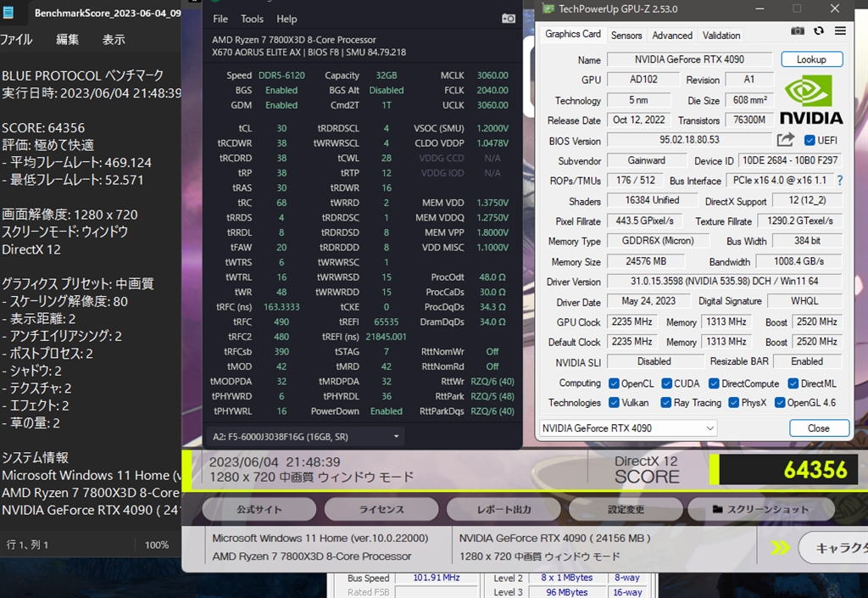Click the Memory Size field 24576 MB
The height and width of the screenshot is (598, 868).
tap(646, 260)
